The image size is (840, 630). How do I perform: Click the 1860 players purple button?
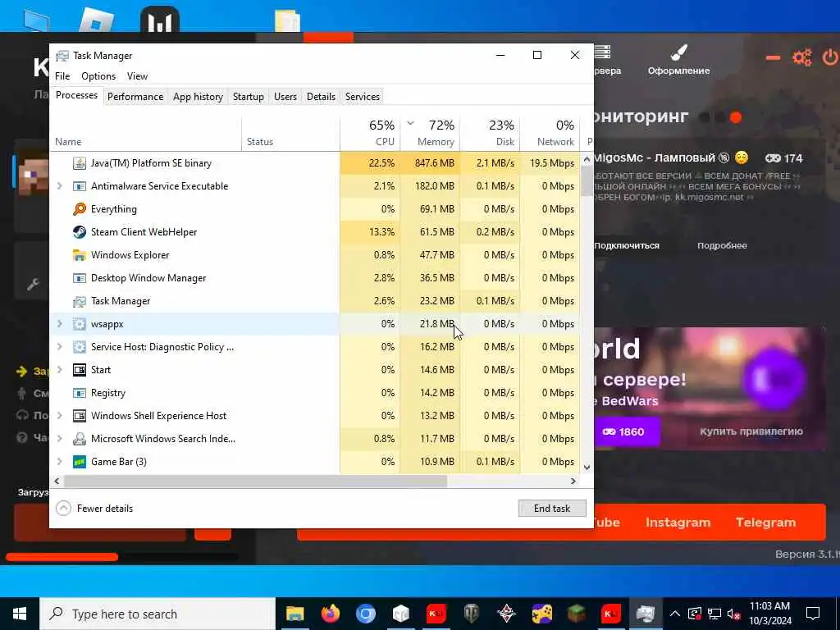627,431
